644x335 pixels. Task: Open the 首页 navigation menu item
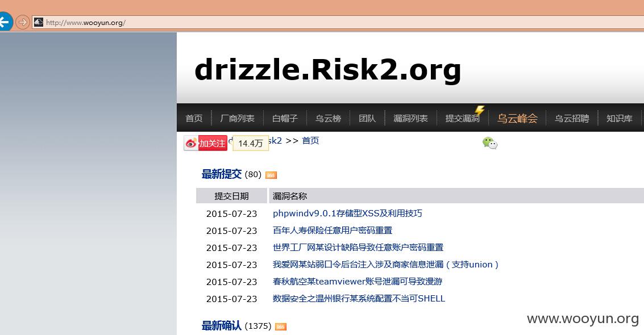pyautogui.click(x=194, y=119)
